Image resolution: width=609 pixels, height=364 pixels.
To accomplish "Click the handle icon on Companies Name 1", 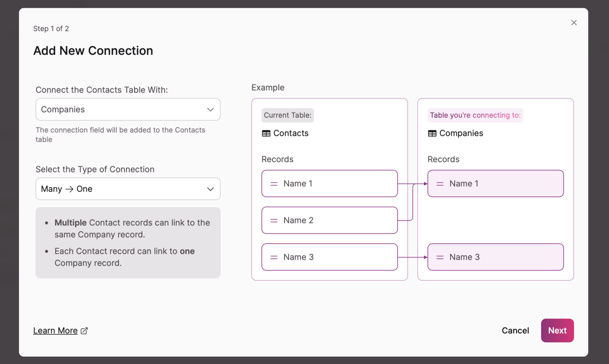I will click(x=440, y=184).
